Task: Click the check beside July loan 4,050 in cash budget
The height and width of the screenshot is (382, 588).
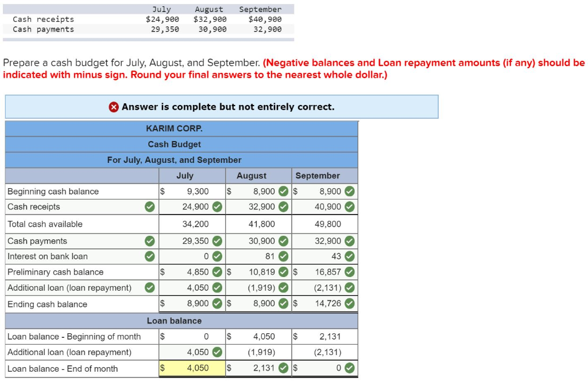Action: pos(217,287)
